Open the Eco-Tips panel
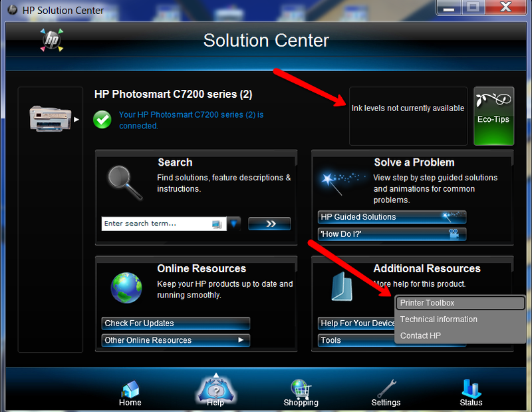Screen dimensions: 532x412 tap(493, 116)
